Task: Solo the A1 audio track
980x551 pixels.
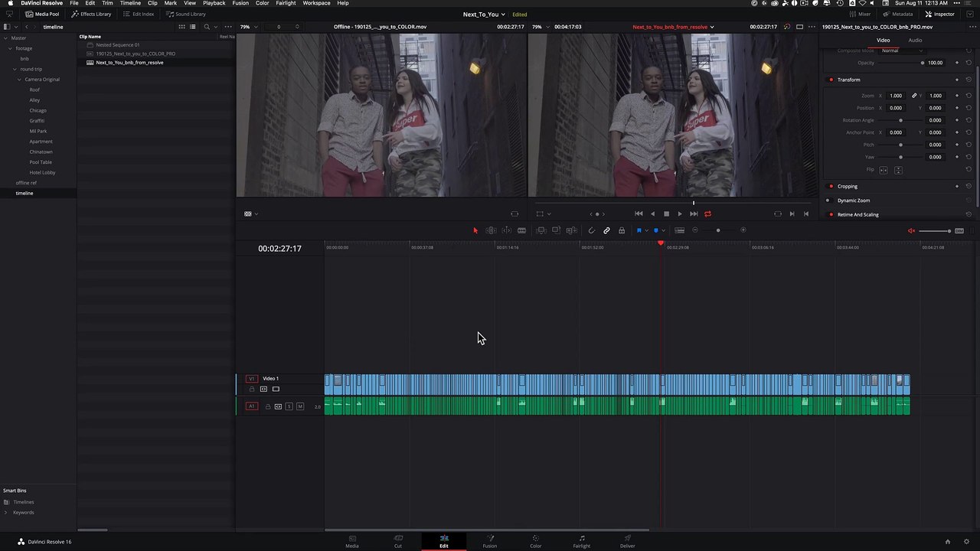Action: [289, 406]
